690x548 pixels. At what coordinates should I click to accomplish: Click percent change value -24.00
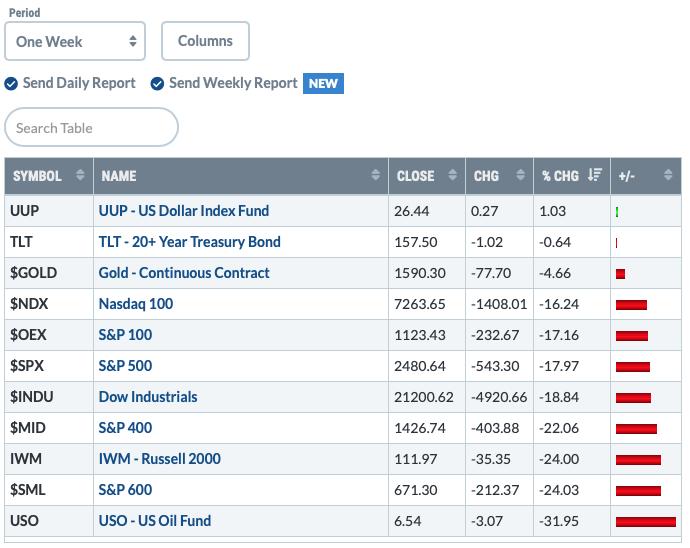click(x=559, y=459)
